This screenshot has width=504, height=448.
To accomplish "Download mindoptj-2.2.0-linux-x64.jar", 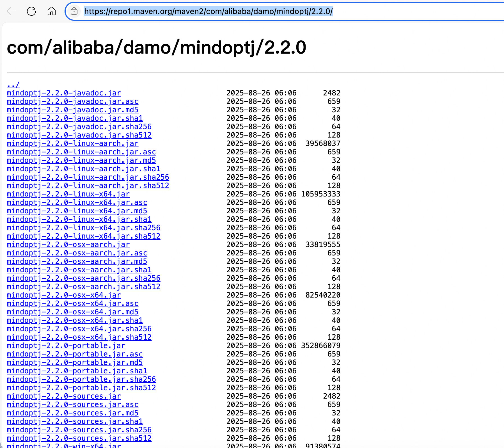I will [68, 194].
